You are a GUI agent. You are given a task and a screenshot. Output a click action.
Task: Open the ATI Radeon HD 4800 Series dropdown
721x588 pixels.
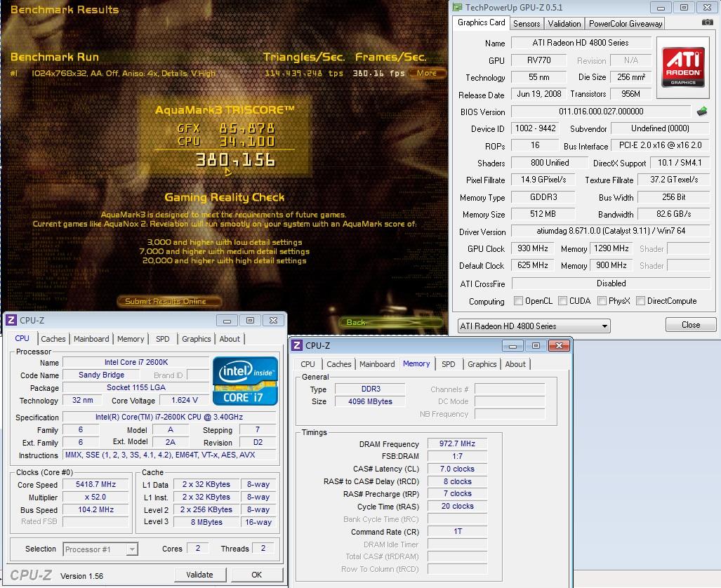coord(534,326)
